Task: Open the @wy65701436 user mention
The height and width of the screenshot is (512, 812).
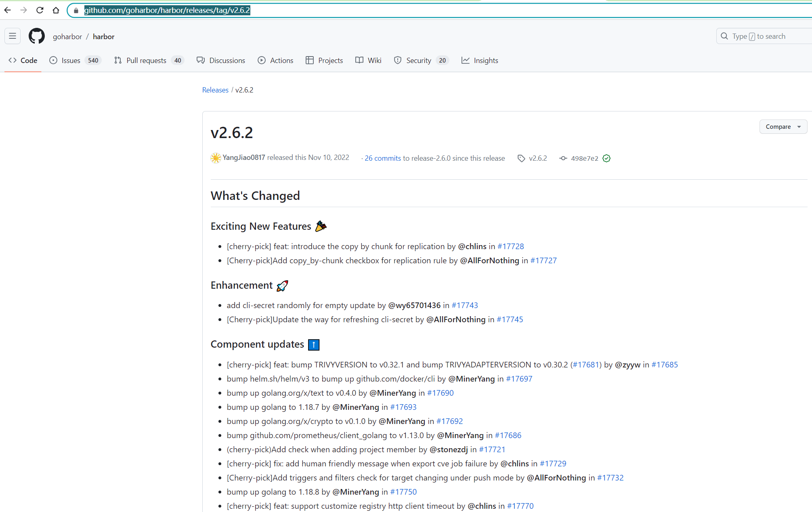Action: [414, 305]
